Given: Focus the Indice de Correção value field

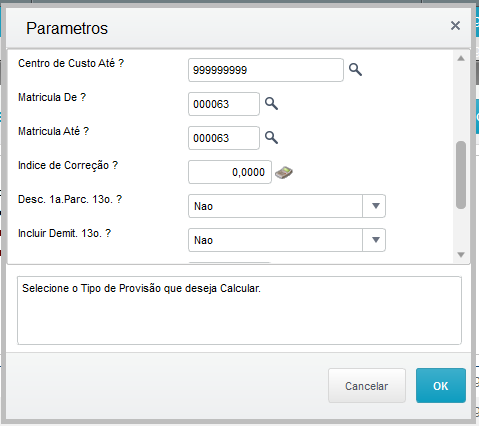Looking at the screenshot, I should [x=230, y=172].
